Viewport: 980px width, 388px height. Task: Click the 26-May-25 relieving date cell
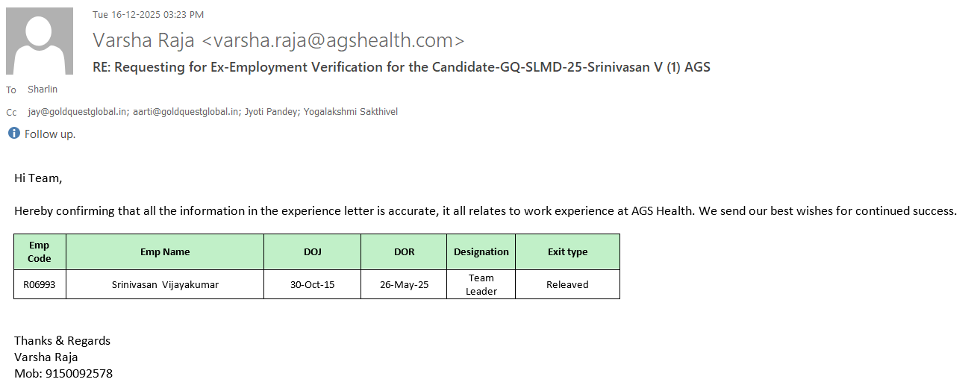pyautogui.click(x=404, y=284)
